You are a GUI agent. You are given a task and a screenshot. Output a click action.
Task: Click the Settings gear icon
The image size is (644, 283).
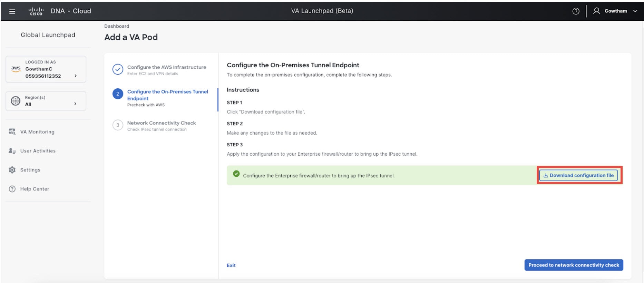pyautogui.click(x=12, y=170)
